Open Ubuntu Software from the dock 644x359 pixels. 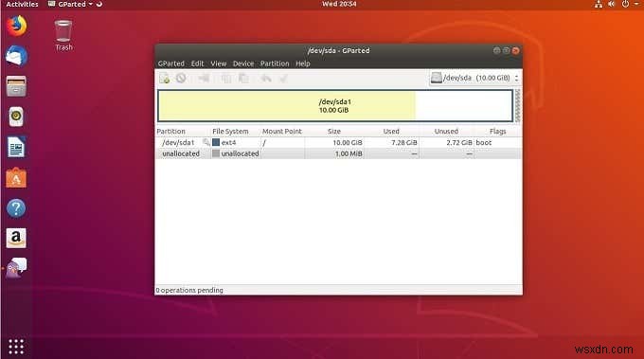click(16, 177)
